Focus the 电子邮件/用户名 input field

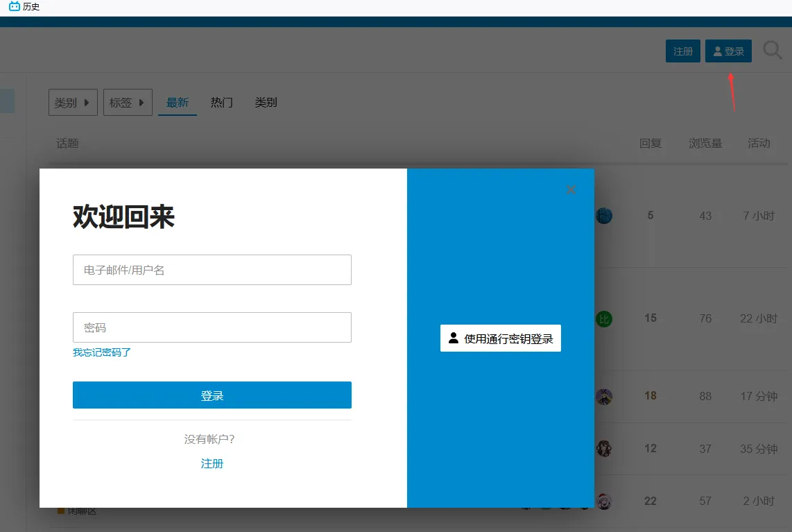[212, 270]
